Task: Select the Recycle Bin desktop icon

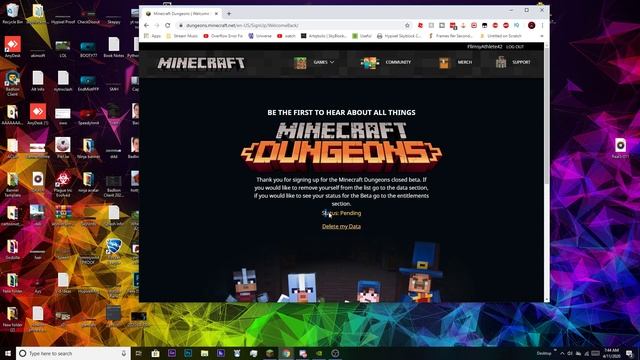Action: (13, 14)
